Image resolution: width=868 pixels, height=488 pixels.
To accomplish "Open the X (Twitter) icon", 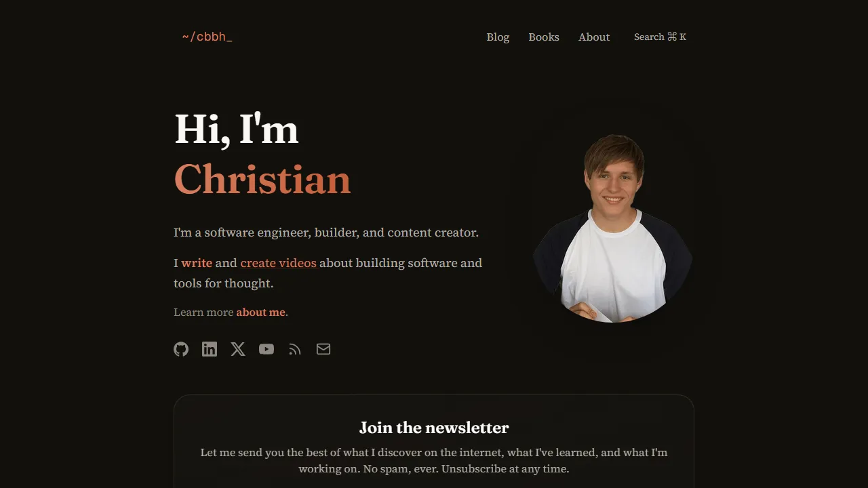I will pos(238,349).
